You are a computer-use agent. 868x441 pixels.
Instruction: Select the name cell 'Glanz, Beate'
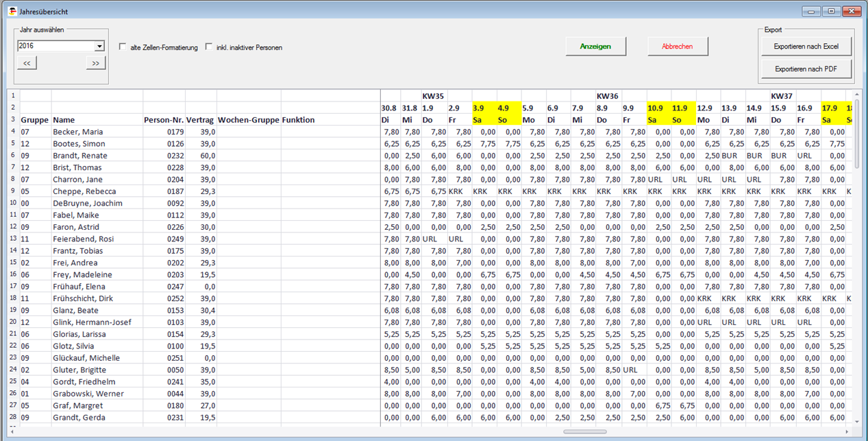pyautogui.click(x=97, y=310)
